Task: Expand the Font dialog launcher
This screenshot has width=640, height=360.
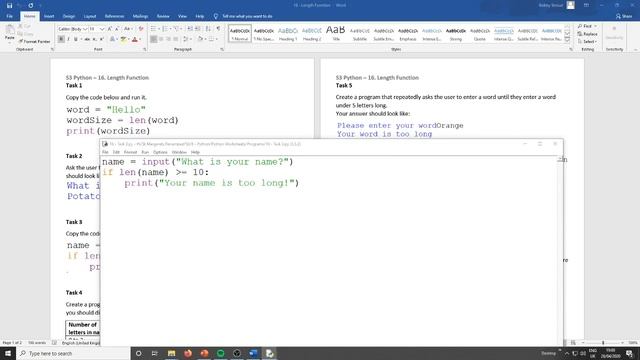Action: point(145,49)
